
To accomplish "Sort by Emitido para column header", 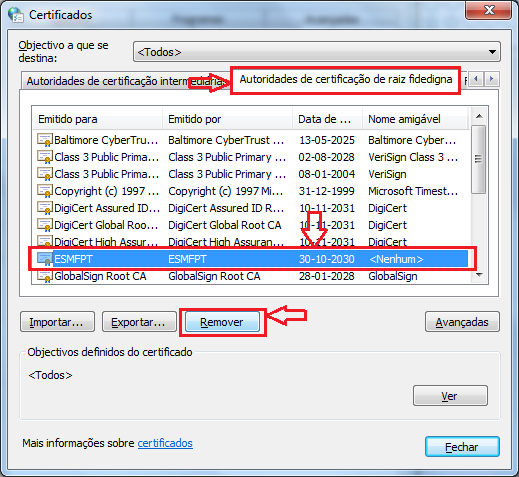I will click(97, 119).
